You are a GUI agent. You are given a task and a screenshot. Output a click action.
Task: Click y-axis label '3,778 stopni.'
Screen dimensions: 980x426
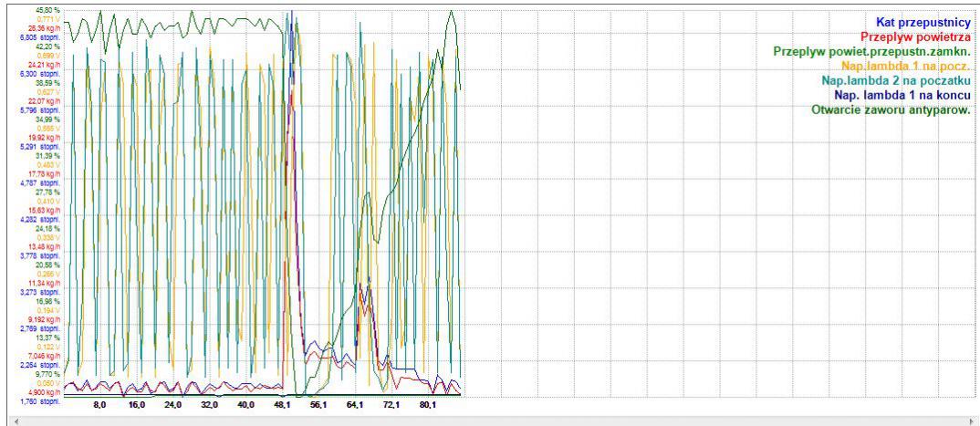[40, 255]
